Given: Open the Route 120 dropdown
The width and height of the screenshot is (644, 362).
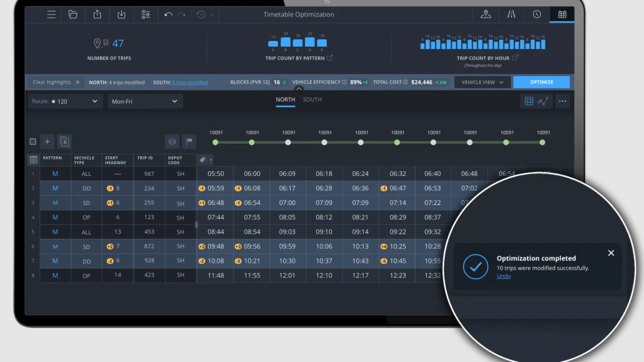Looking at the screenshot, I should pyautogui.click(x=65, y=101).
